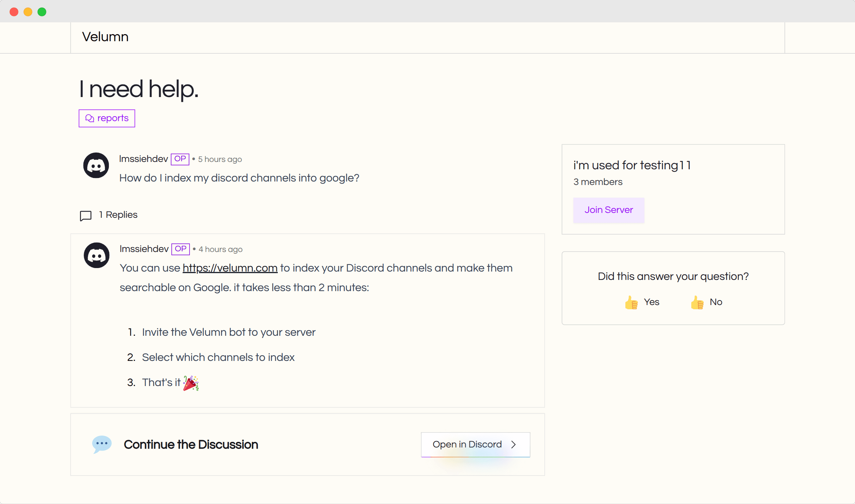Select Yes answer label
Screen dimensions: 855x504
(652, 302)
